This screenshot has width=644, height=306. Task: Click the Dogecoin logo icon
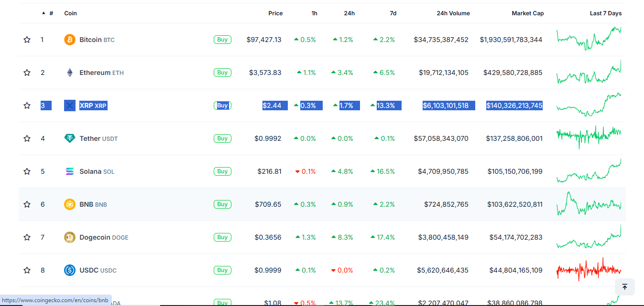click(70, 237)
